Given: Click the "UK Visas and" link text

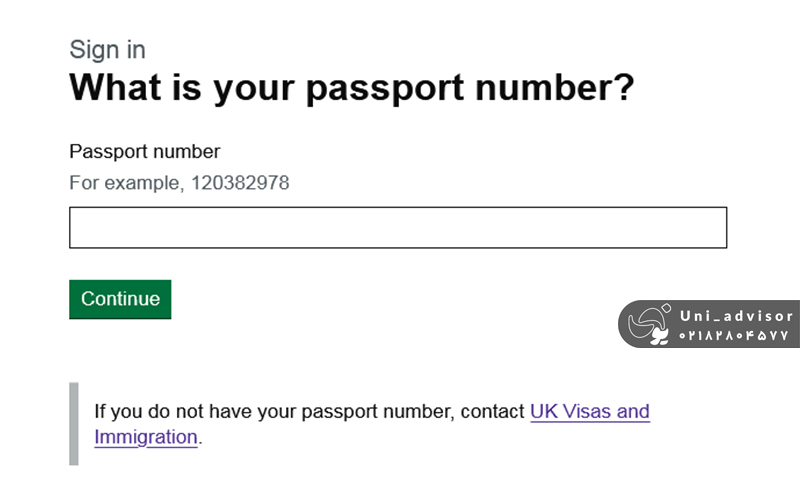Looking at the screenshot, I should 589,412.
